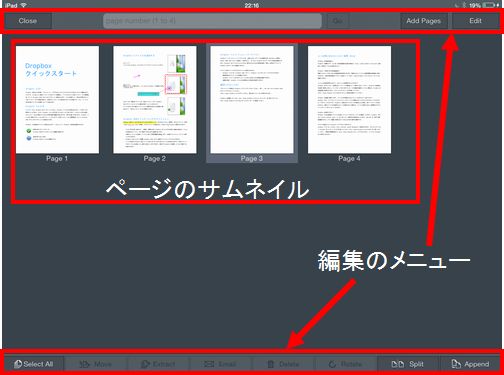504x375 pixels.
Task: Tap Email in the bottom toolbar
Action: (x=220, y=364)
